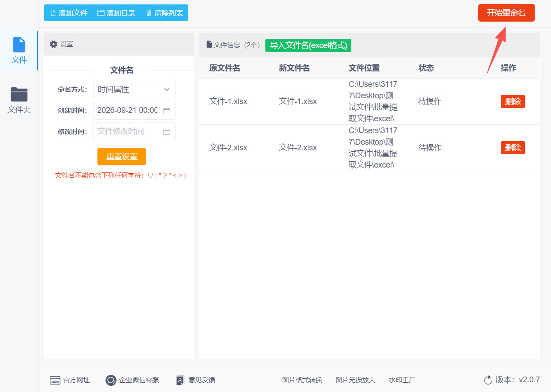Image resolution: width=551 pixels, height=392 pixels.
Task: Click the 设置 gear icon
Action: click(x=54, y=44)
